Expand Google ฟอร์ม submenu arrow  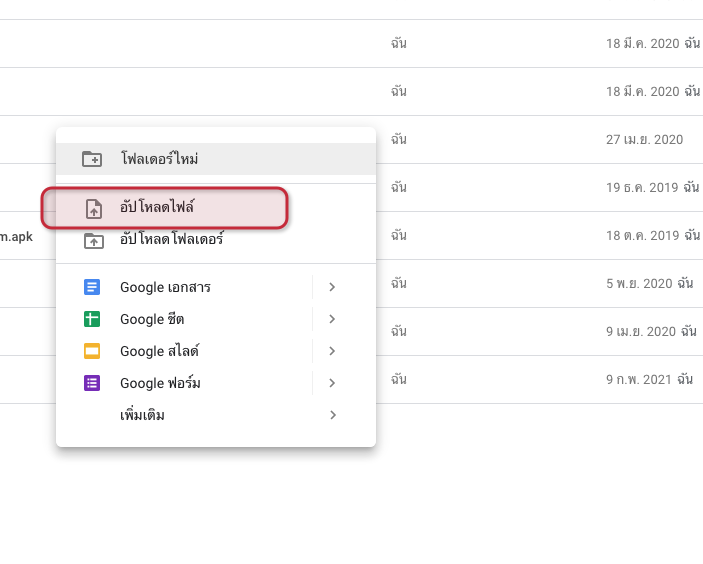pos(332,383)
